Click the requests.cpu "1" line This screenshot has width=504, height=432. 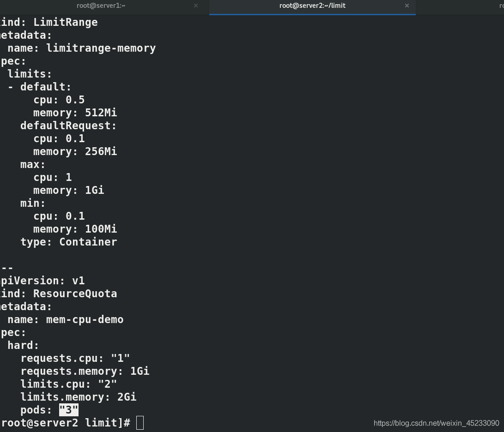75,359
